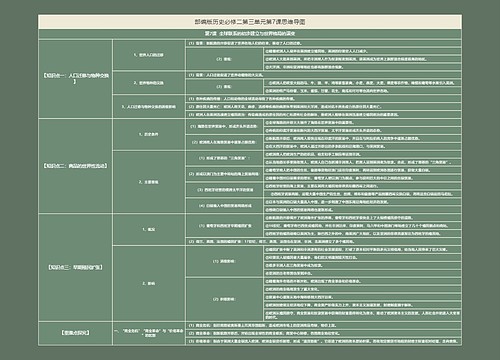Click the 2. 世界物种的交换 node
This screenshot has height=360, width=500.
[149, 83]
